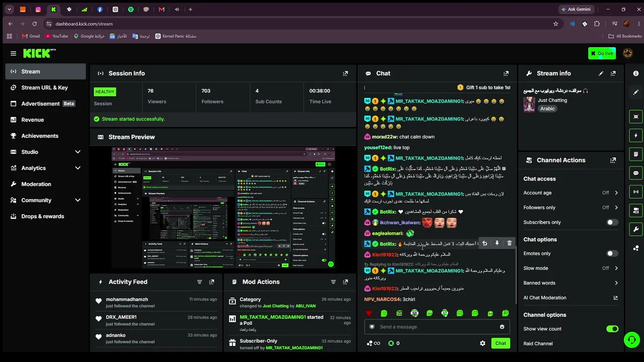This screenshot has width=644, height=362.
Task: Pop out the Mod Actions panel
Action: pos(345,282)
